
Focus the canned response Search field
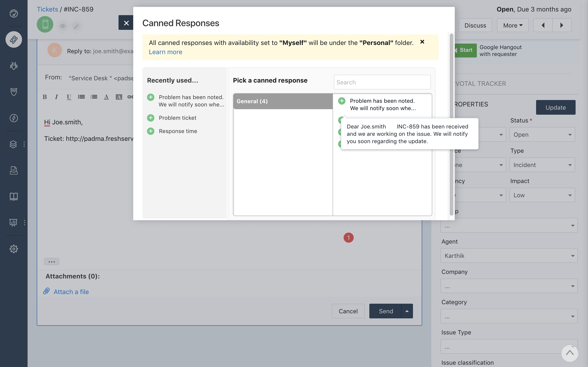382,82
